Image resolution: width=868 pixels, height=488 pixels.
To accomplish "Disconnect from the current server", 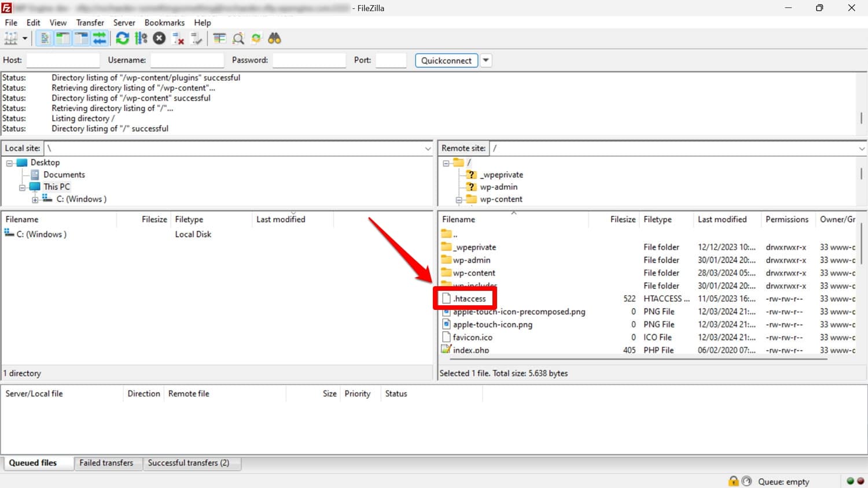I will point(178,39).
